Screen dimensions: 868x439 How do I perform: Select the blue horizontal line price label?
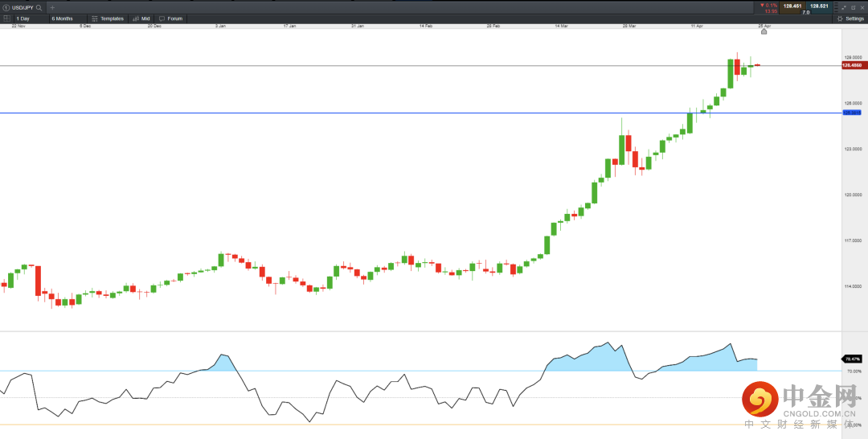pyautogui.click(x=852, y=113)
